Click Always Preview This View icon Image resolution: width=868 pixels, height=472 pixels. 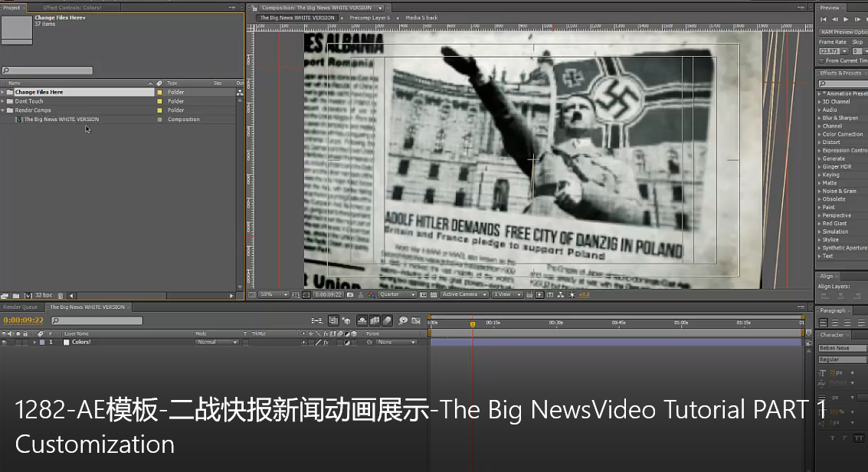pyautogui.click(x=251, y=295)
